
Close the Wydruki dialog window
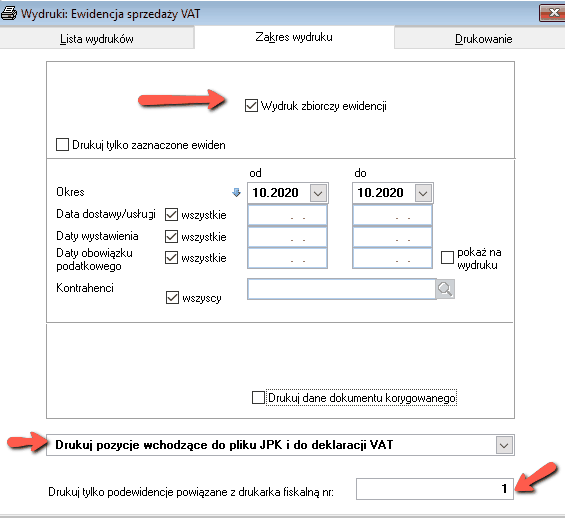tap(552, 13)
